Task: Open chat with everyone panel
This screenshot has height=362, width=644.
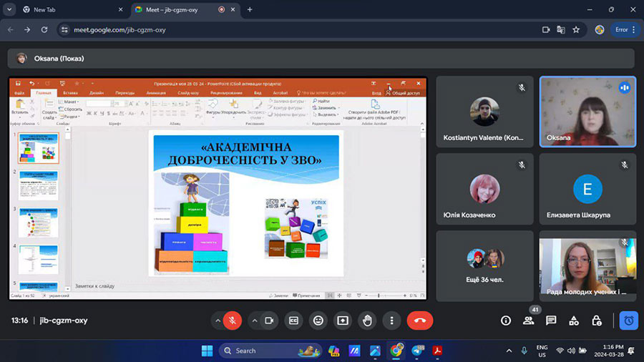Action: [551, 321]
